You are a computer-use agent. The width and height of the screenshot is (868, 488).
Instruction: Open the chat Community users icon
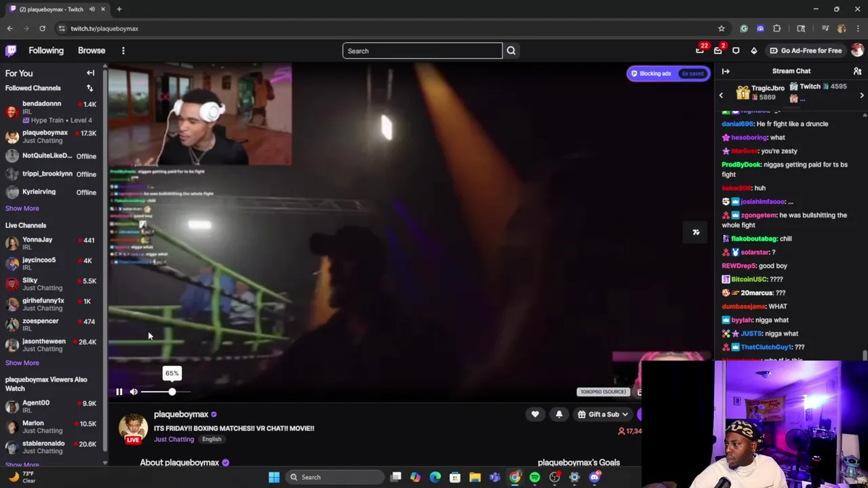tap(857, 71)
